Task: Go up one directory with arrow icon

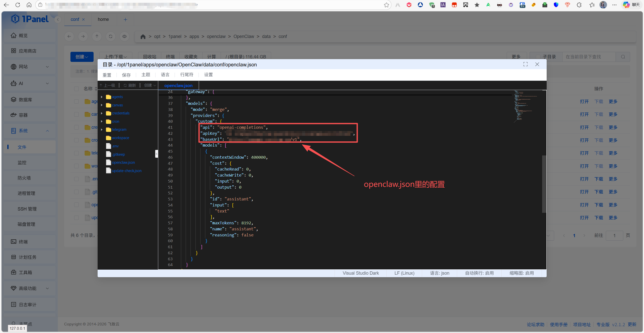Action: [97, 36]
